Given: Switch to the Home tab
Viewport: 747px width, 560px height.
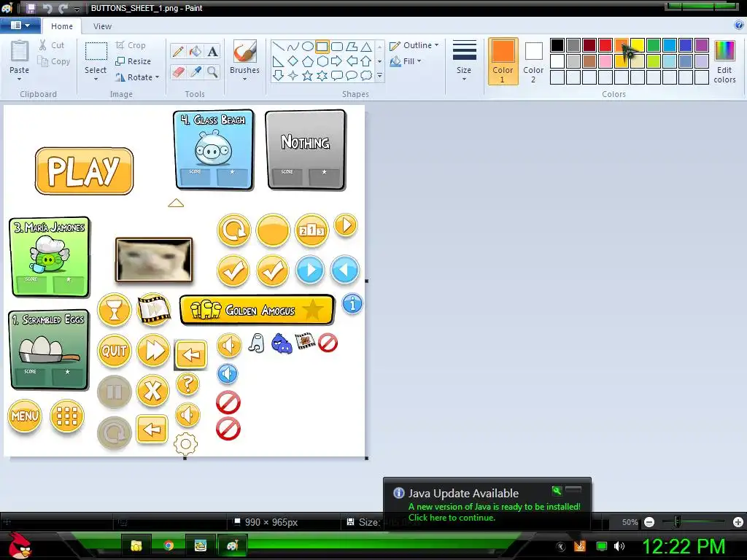Looking at the screenshot, I should pos(62,26).
